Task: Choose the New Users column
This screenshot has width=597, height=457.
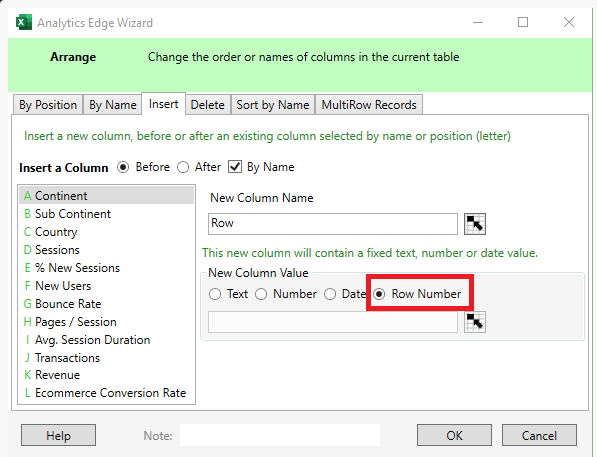Action: 107,286
